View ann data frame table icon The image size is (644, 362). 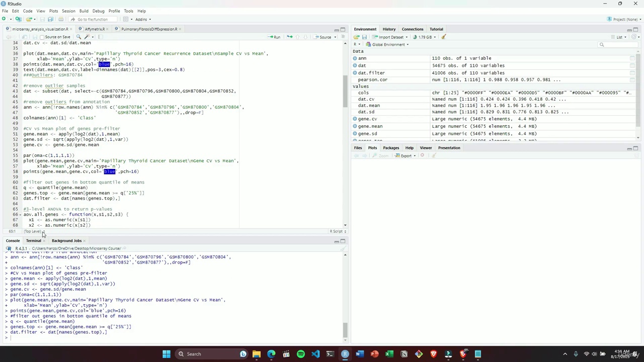pyautogui.click(x=632, y=58)
